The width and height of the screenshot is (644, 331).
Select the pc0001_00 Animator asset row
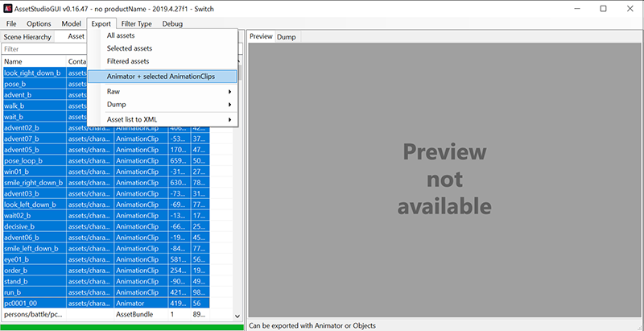point(32,304)
